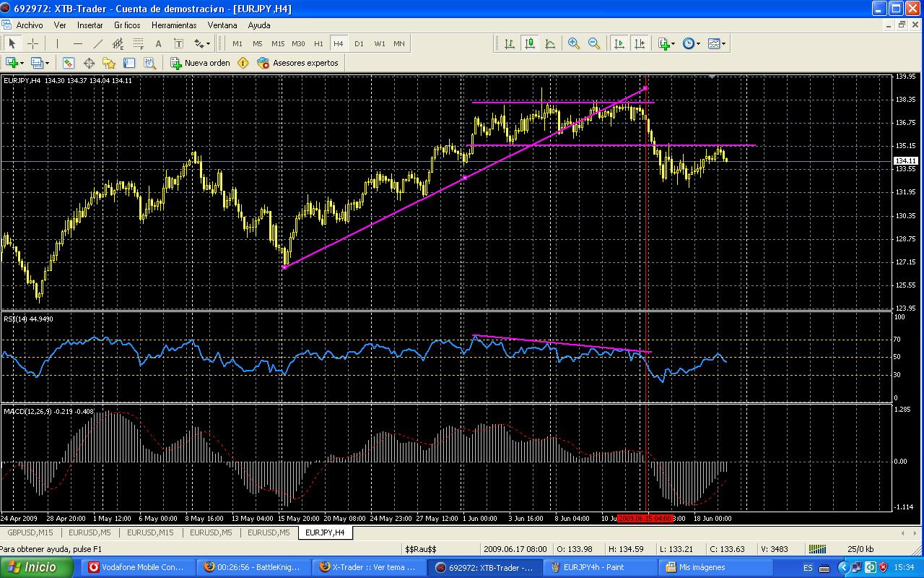Toggle auto scroll chart button
Image resolution: width=924 pixels, height=578 pixels.
[x=619, y=43]
